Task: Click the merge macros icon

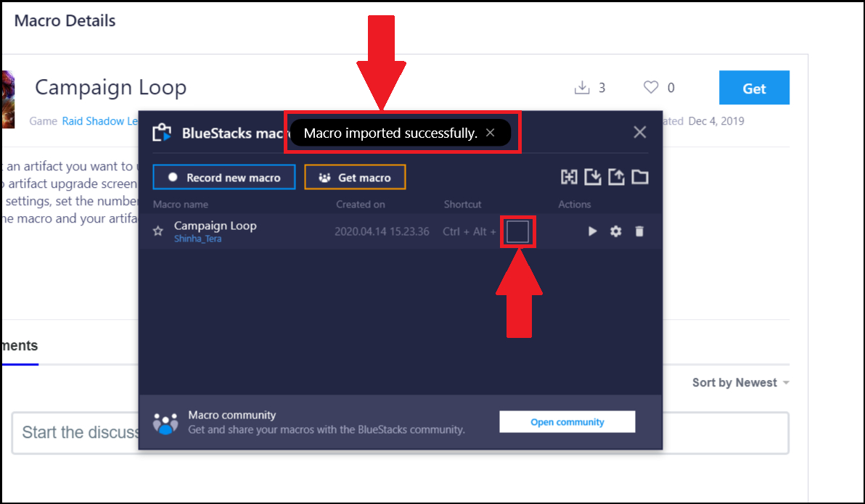Action: pos(569,177)
